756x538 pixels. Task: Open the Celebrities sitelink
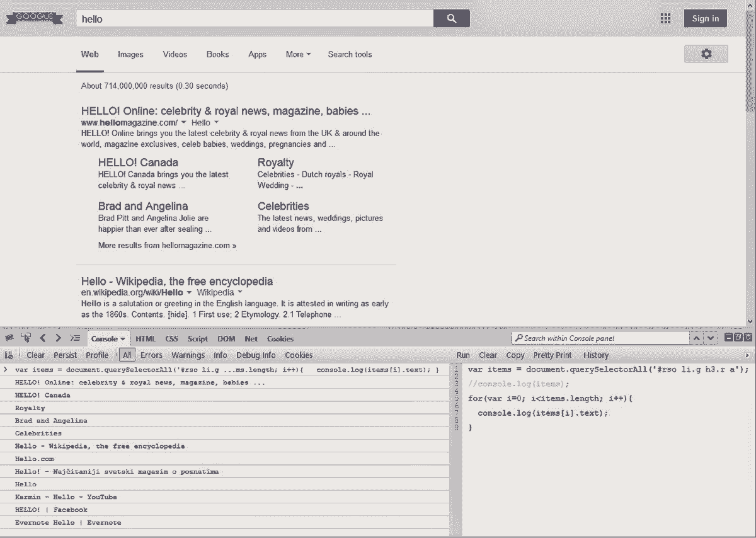[x=283, y=206]
